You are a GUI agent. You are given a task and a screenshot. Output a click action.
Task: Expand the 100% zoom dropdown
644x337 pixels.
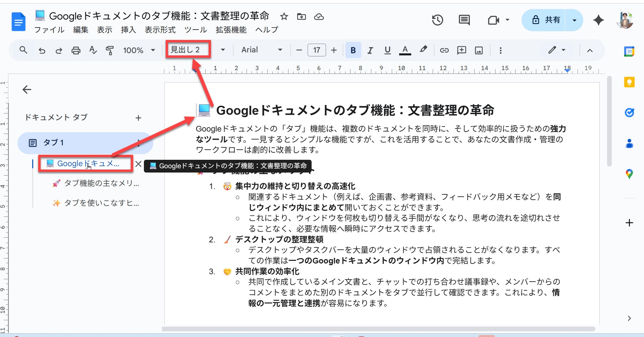pyautogui.click(x=139, y=50)
